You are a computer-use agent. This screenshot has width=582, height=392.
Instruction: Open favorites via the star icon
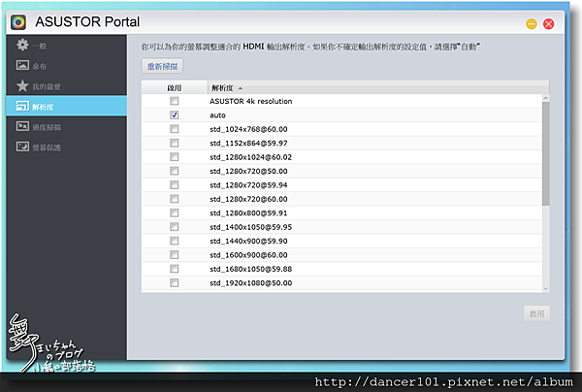[x=22, y=85]
